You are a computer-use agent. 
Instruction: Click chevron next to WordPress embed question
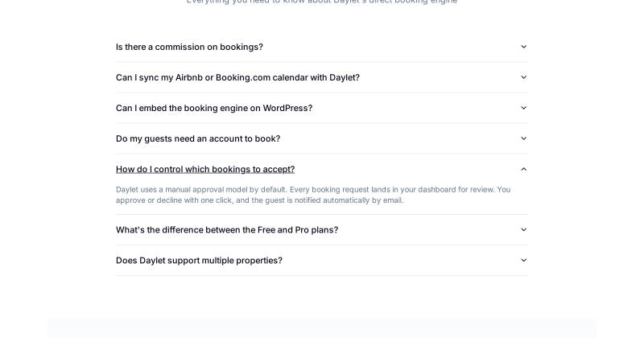524,108
